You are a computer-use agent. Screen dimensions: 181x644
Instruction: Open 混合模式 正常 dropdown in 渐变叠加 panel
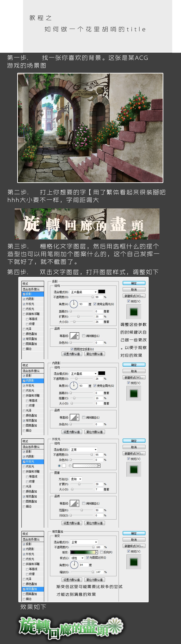[84, 542]
